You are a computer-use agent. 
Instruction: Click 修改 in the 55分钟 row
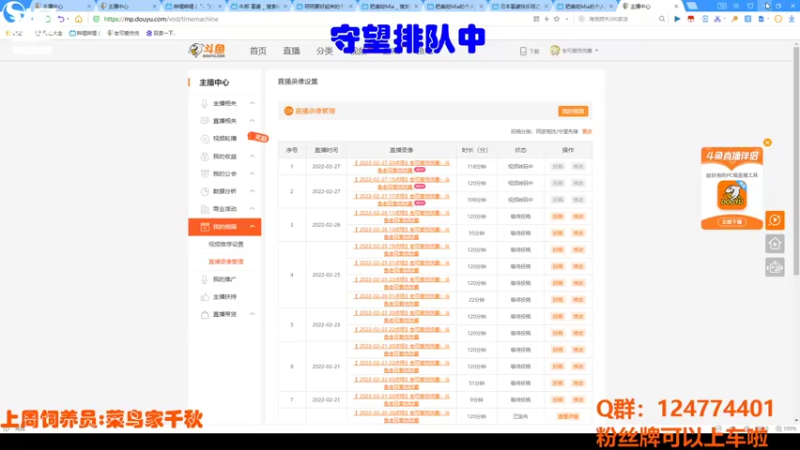click(578, 233)
